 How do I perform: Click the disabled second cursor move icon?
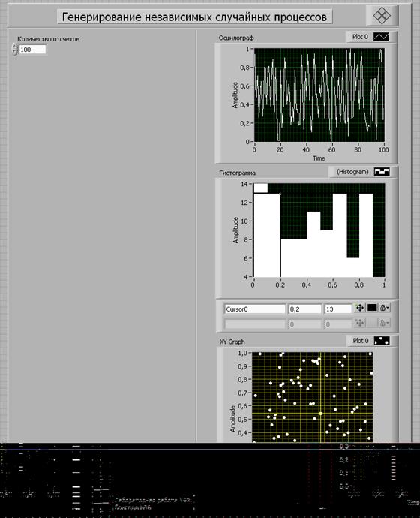(359, 323)
